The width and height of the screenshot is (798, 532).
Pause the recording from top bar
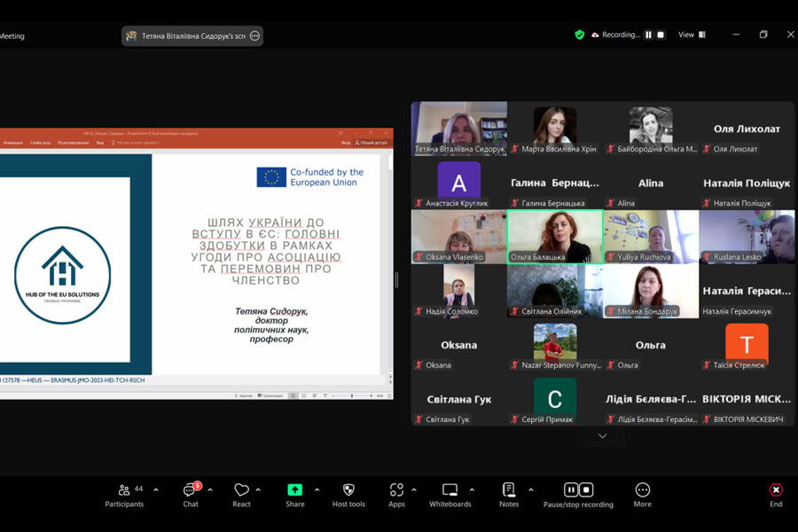point(649,35)
